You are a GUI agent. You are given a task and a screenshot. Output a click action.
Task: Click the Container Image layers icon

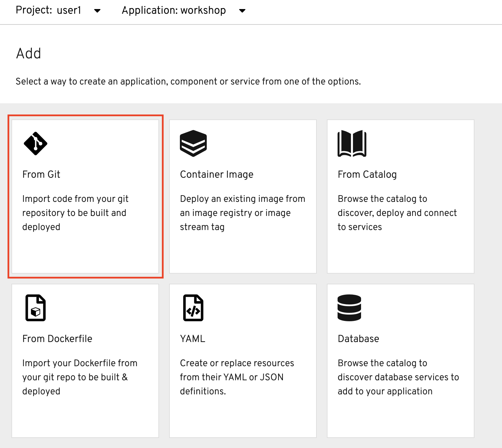(x=193, y=144)
